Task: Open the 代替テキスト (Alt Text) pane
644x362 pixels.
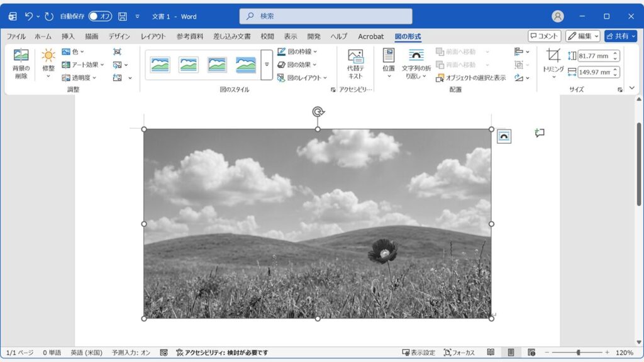Action: point(356,63)
